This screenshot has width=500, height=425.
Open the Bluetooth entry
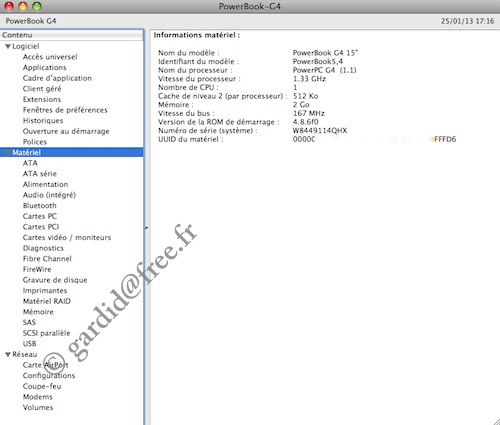(40, 206)
